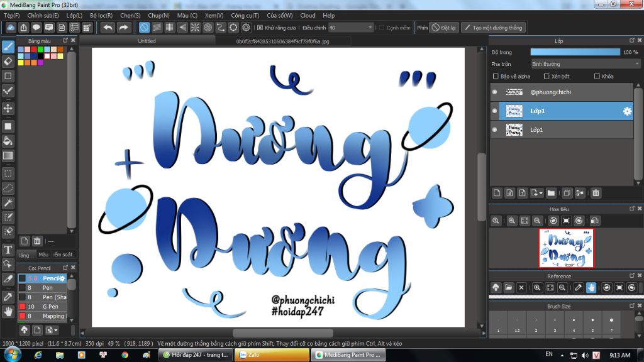This screenshot has height=362, width=644.
Task: Delete palette color with the Bảng màu trash icon
Action: tap(37, 241)
